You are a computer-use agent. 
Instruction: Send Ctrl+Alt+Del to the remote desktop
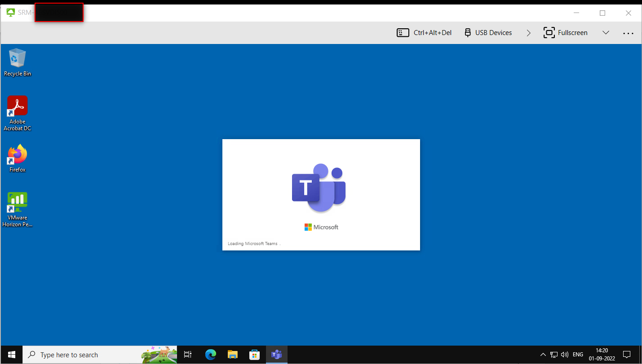tap(424, 33)
